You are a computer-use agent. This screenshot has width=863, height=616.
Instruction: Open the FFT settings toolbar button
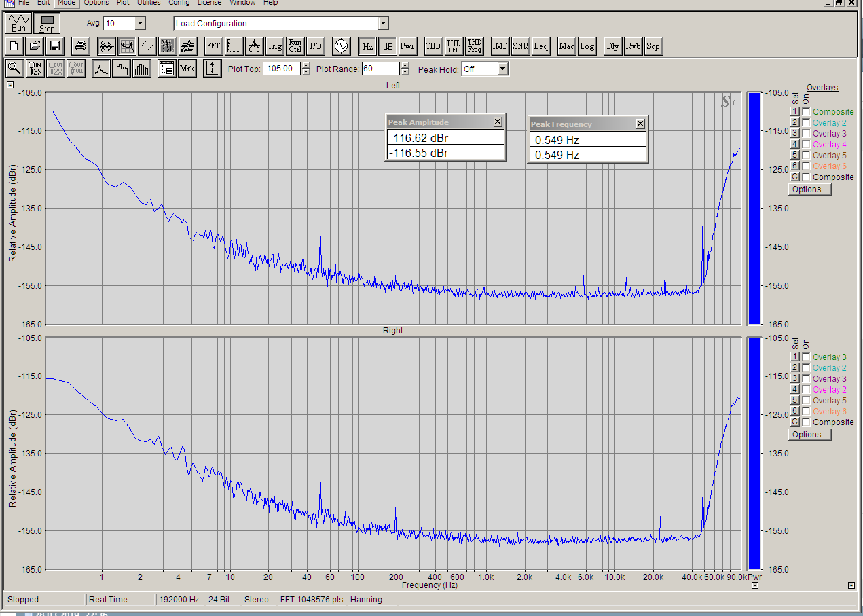point(213,46)
